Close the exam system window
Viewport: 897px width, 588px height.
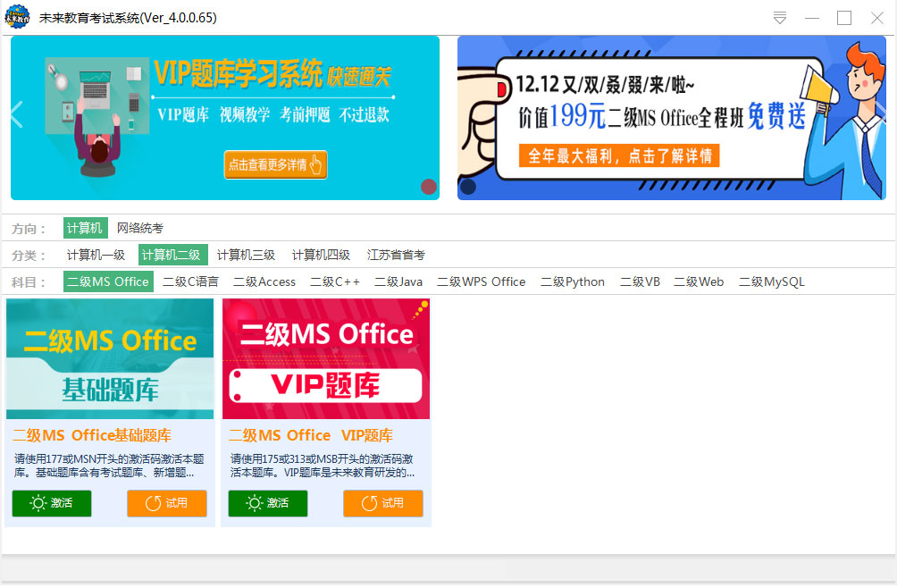pos(877,18)
